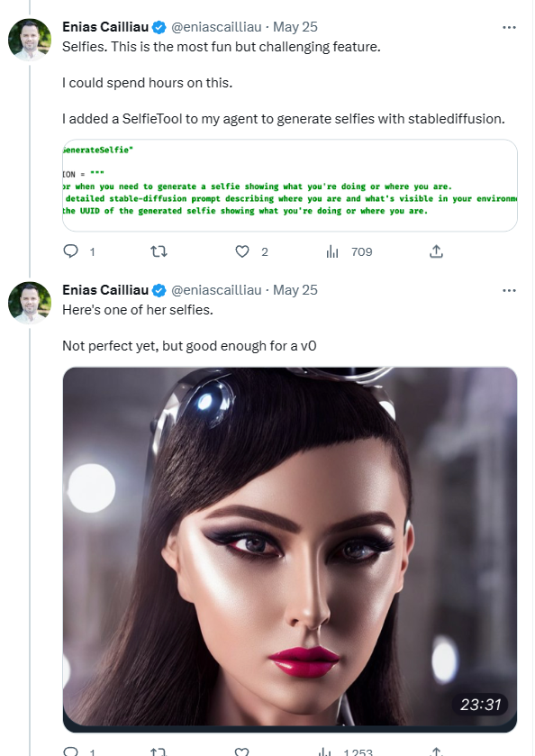This screenshot has height=756, width=535.
Task: View analytics showing 709 views
Action: (x=349, y=251)
